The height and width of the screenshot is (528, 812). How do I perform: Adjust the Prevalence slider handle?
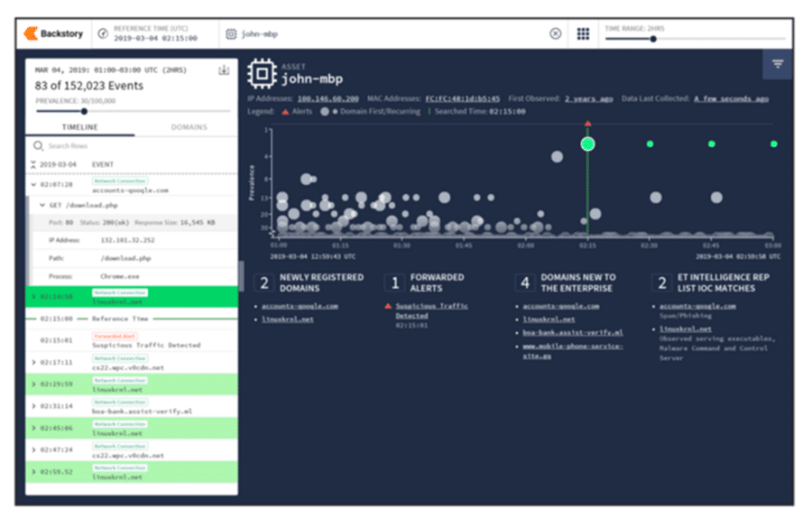pyautogui.click(x=84, y=111)
